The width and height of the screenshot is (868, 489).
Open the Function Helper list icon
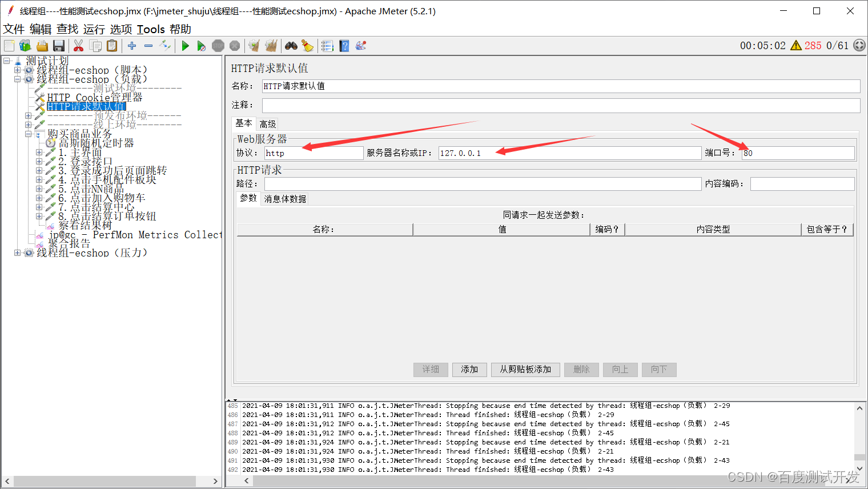[x=327, y=46]
